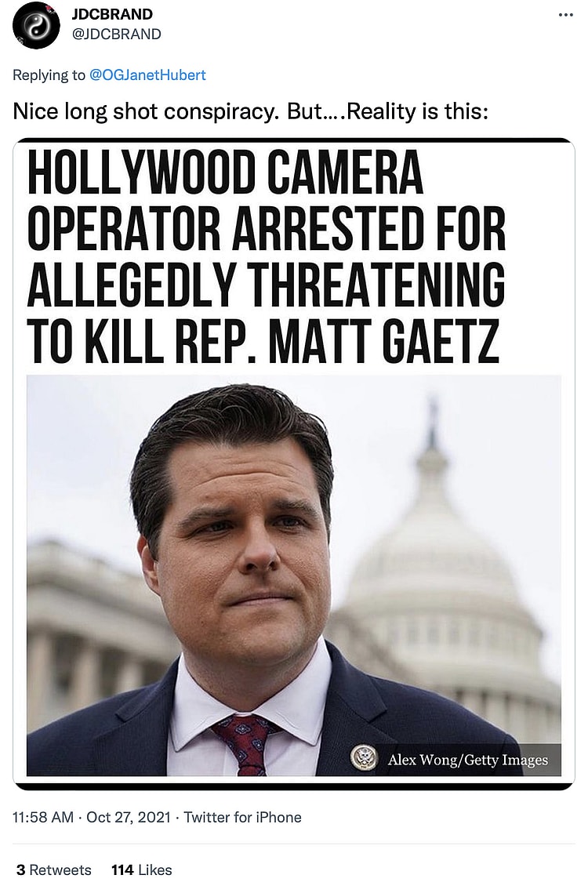Screen dimensions: 588x893
Task: View the 114 Likes list
Action: pos(142,869)
